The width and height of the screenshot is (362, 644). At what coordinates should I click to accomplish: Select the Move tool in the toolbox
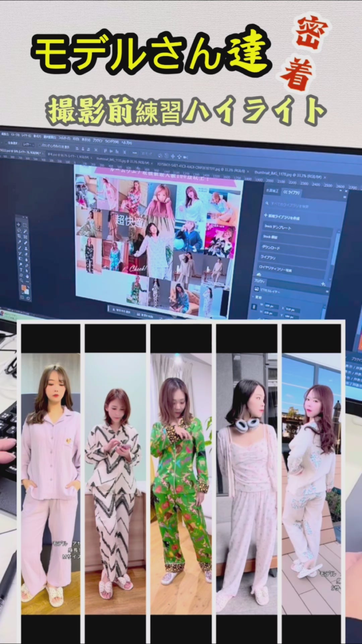pos(18,224)
